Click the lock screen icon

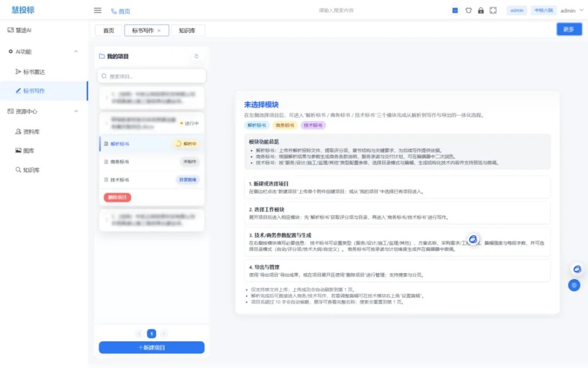481,10
